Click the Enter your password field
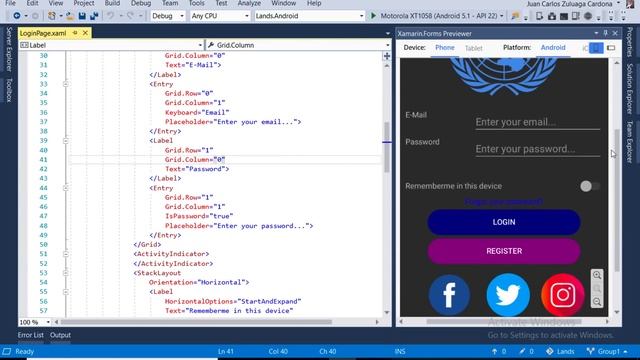This screenshot has height=360, width=640. (538, 149)
